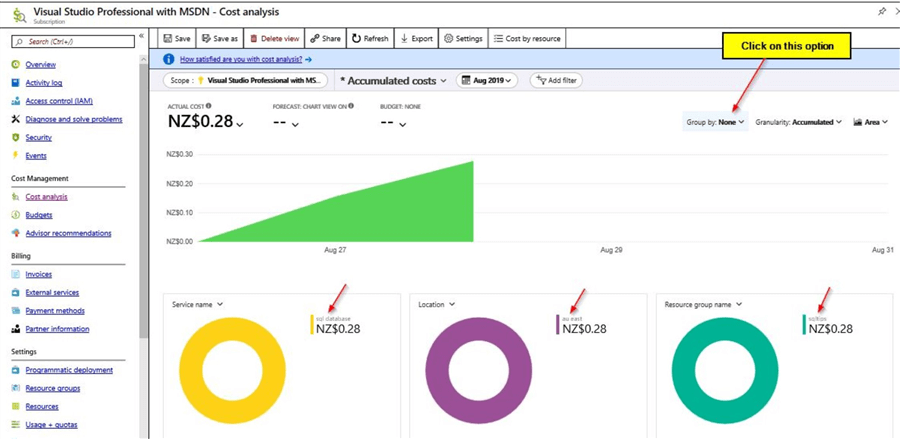The height and width of the screenshot is (439, 900).
Task: Click the Partner information icon
Action: (15, 329)
